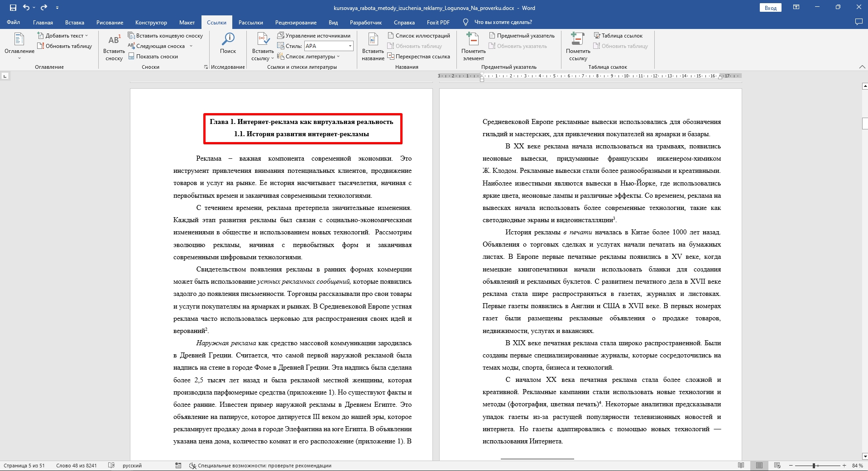Expand the Список литературы dropdown
This screenshot has height=471, width=868.
pos(308,56)
